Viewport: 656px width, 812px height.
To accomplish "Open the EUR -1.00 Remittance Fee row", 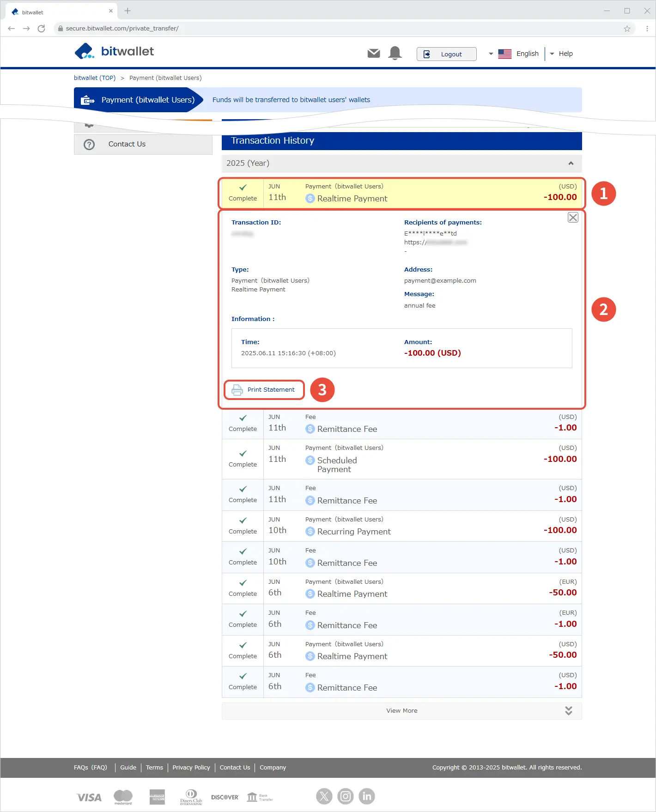I will tap(401, 620).
